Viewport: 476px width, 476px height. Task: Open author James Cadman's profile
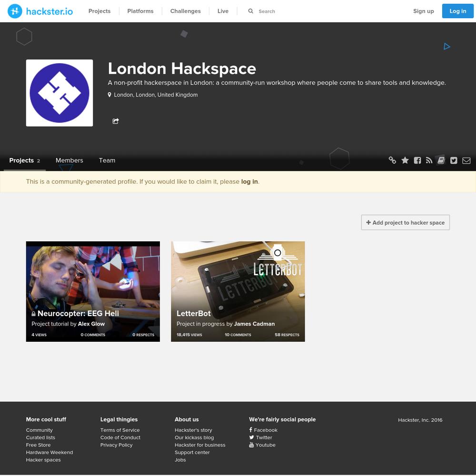pos(254,324)
